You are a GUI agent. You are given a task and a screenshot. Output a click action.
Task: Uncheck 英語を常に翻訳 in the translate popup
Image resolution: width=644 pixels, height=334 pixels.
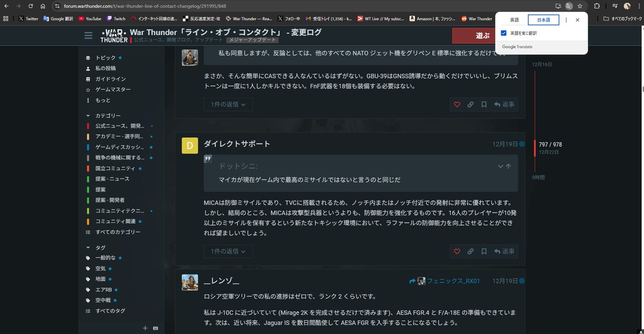503,33
